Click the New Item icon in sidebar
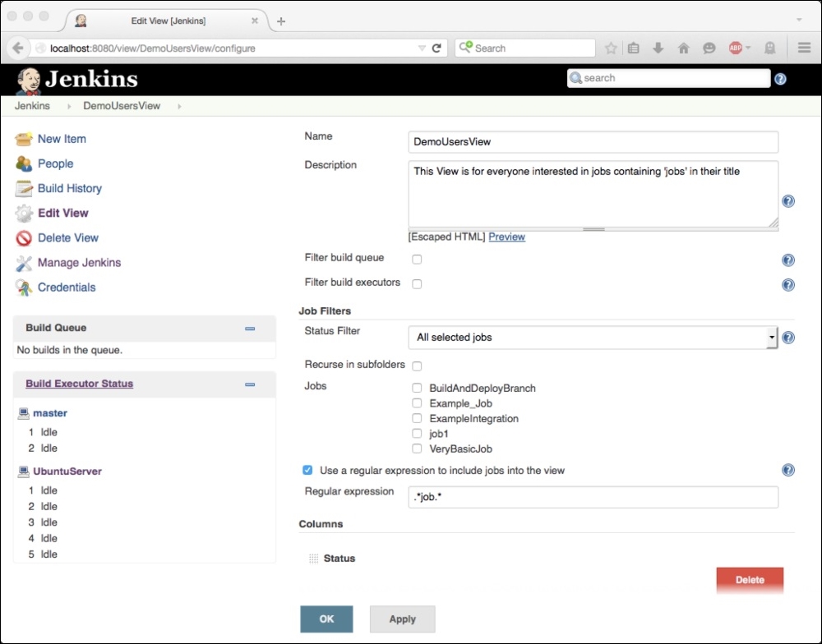Screen dimensions: 822x644 pyautogui.click(x=23, y=139)
